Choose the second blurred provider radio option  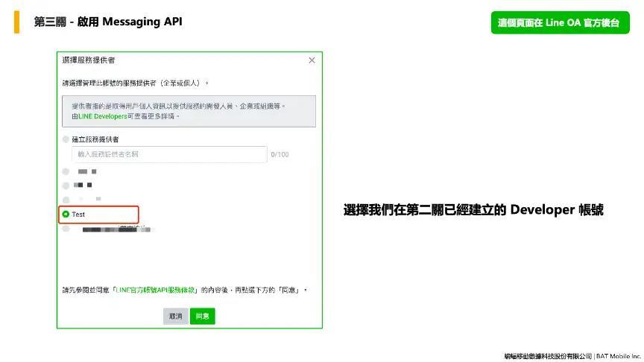[x=66, y=185]
